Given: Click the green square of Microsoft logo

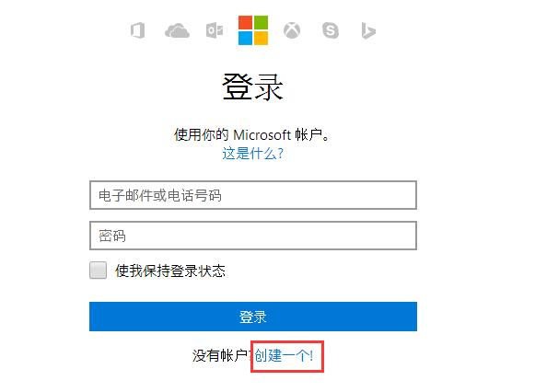Looking at the screenshot, I should point(261,22).
